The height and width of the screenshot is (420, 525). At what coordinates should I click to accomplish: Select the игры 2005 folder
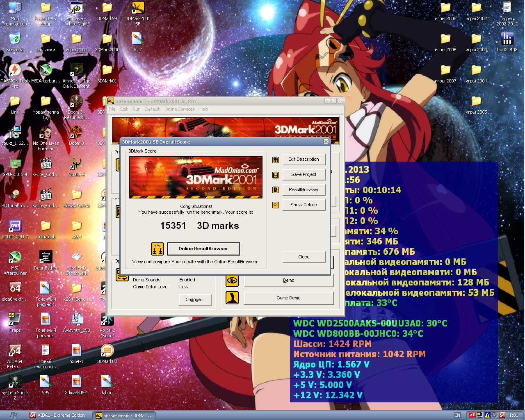(476, 105)
